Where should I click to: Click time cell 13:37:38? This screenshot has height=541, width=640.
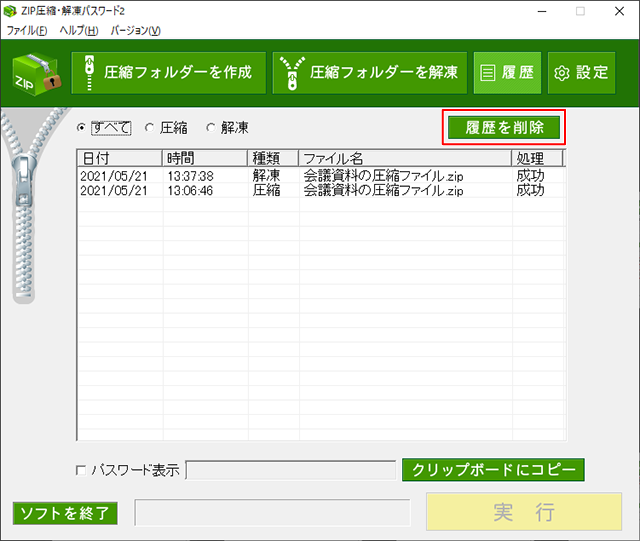[190, 176]
